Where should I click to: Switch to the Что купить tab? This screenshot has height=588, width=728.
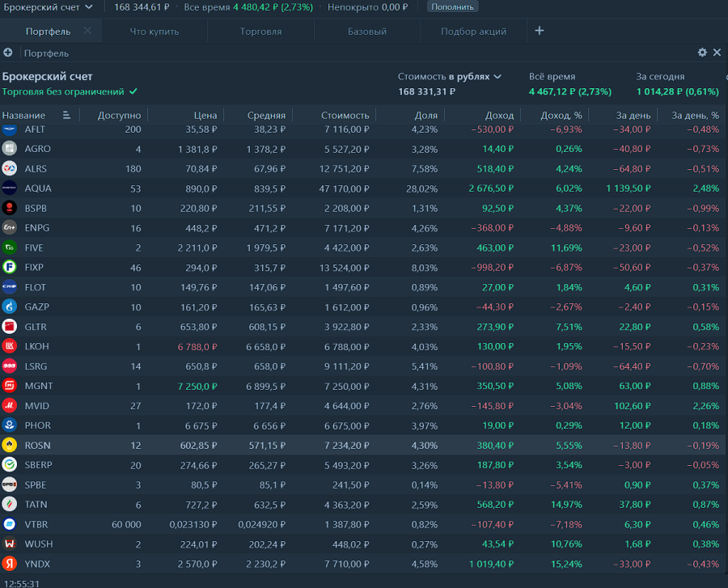[x=154, y=32]
